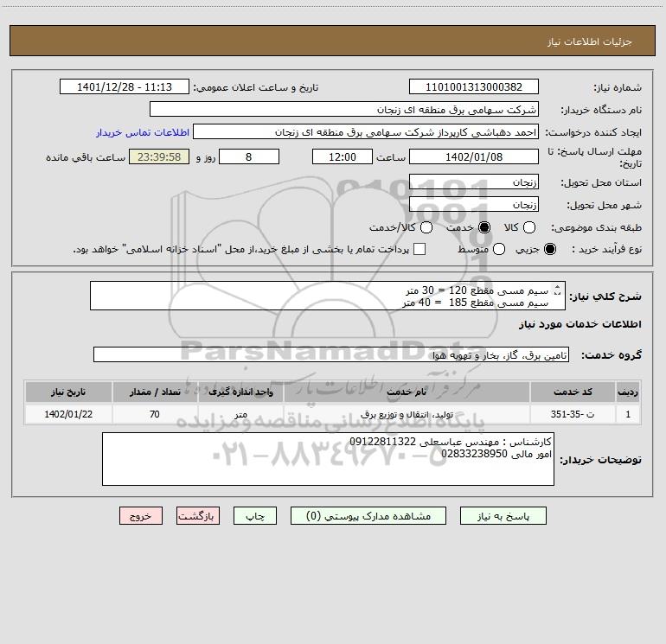
Task: Click the delivery city field زنجان
Action: pos(474,204)
